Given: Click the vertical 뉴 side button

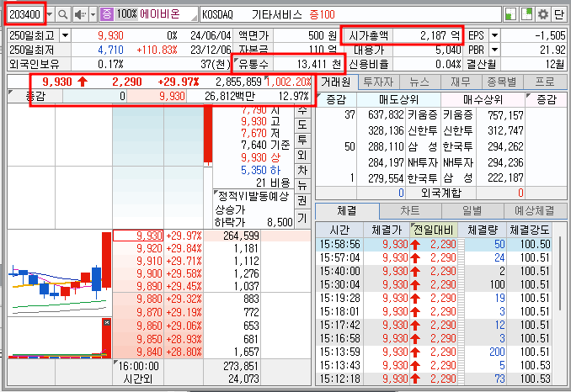Looking at the screenshot, I should pyautogui.click(x=302, y=185).
